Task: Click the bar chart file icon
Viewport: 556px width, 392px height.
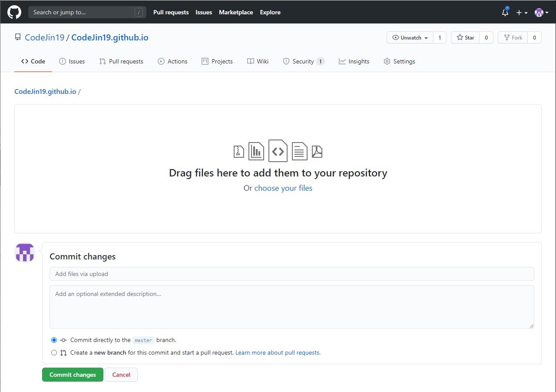Action: [x=256, y=151]
